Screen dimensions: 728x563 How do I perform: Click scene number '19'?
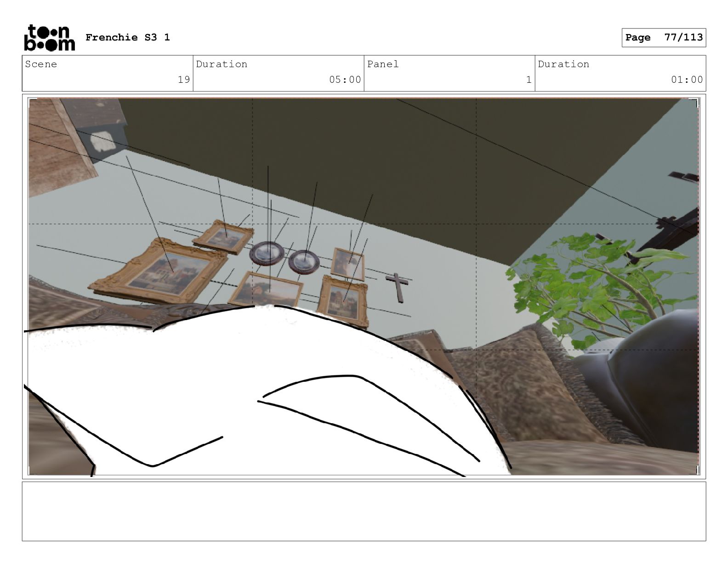pyautogui.click(x=184, y=80)
